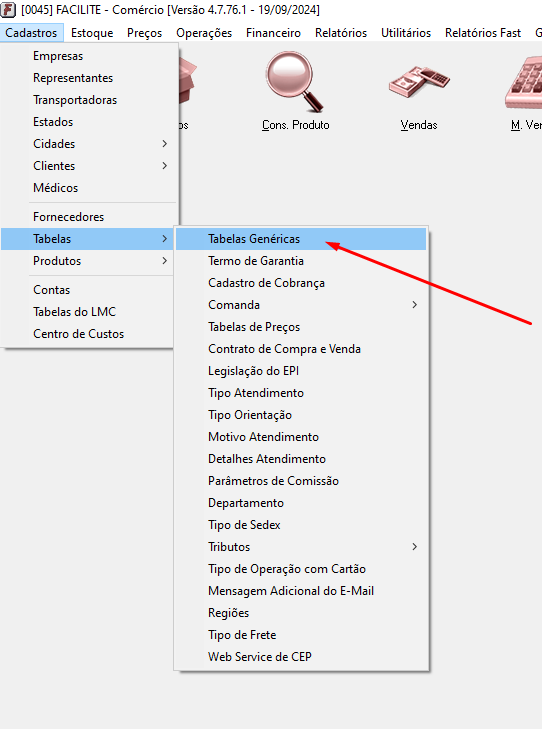Select Tabelas do LMC entry
542x729 pixels.
click(88, 312)
